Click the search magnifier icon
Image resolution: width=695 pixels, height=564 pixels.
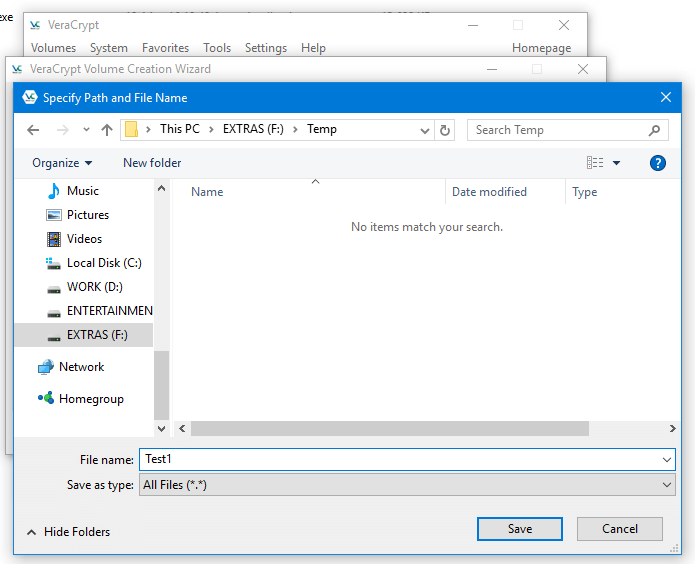point(654,130)
